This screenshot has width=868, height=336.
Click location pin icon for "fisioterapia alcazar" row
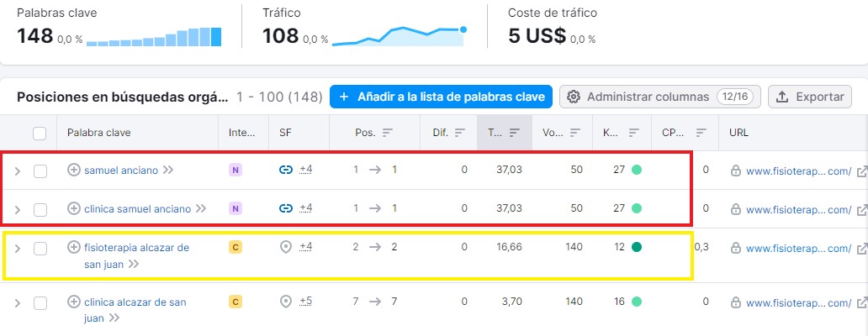coord(286,247)
